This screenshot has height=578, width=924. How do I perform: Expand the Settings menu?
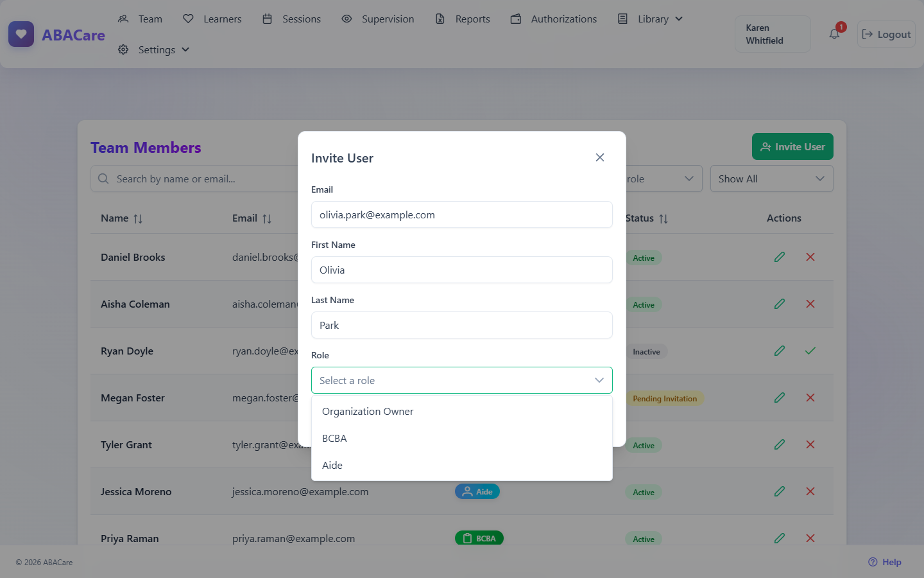pyautogui.click(x=154, y=49)
